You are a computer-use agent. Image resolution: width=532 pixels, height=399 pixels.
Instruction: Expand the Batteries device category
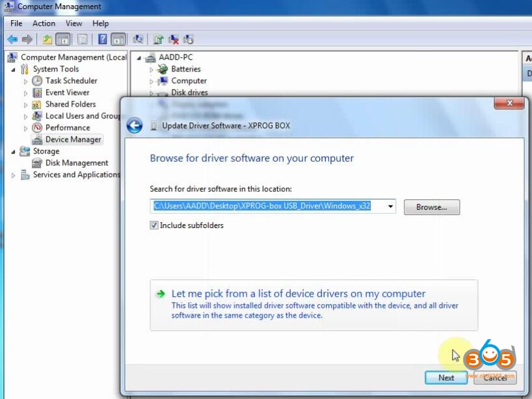pos(152,70)
